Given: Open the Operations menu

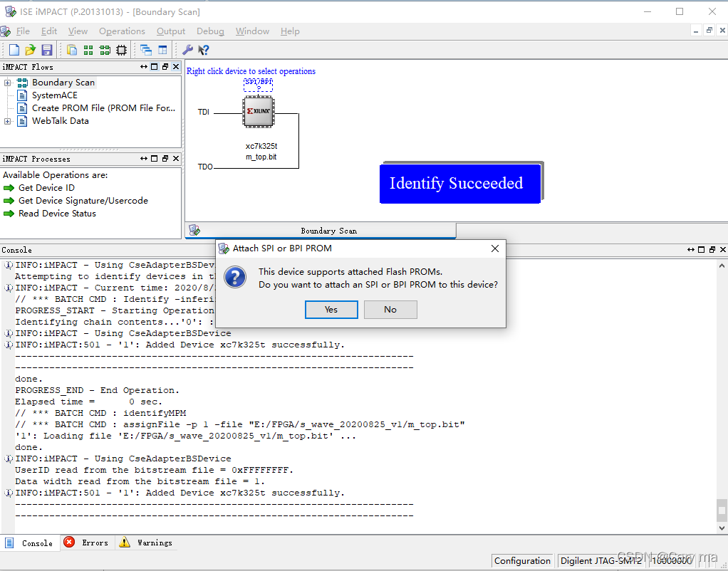Looking at the screenshot, I should pyautogui.click(x=122, y=31).
